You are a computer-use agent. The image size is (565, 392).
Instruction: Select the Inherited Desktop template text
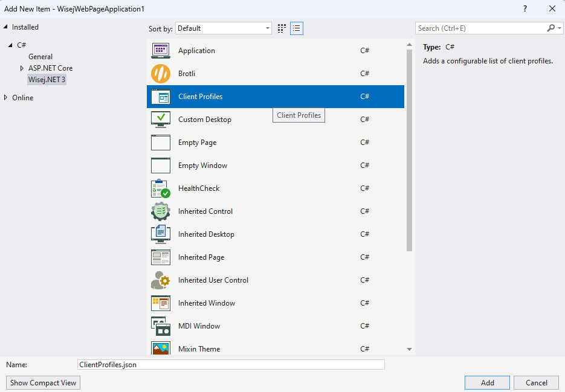pos(206,234)
